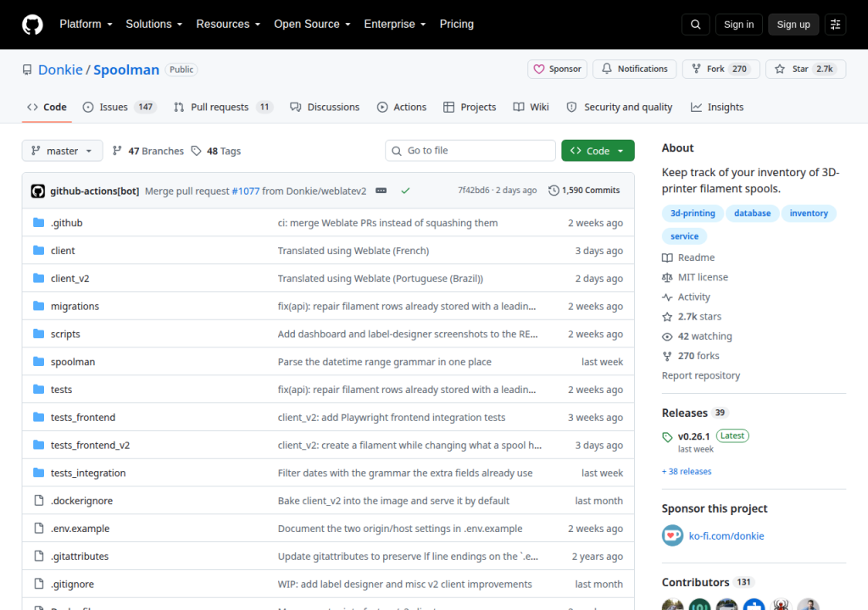Click github-actions[bot] avatar
This screenshot has height=610, width=868.
tap(37, 191)
